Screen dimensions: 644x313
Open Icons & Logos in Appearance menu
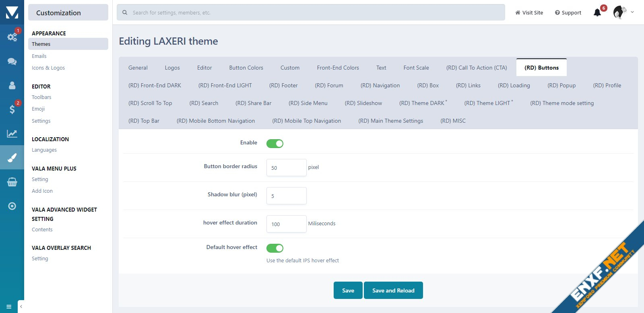pos(48,68)
